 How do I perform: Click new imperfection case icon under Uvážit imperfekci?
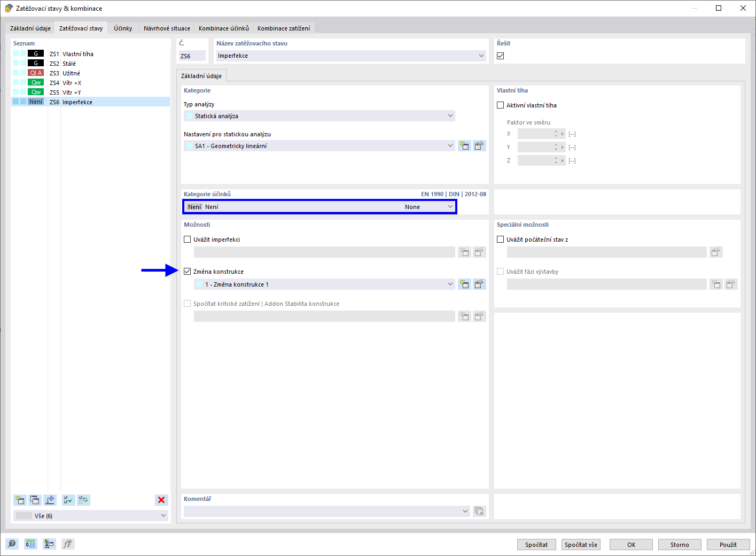pyautogui.click(x=464, y=252)
